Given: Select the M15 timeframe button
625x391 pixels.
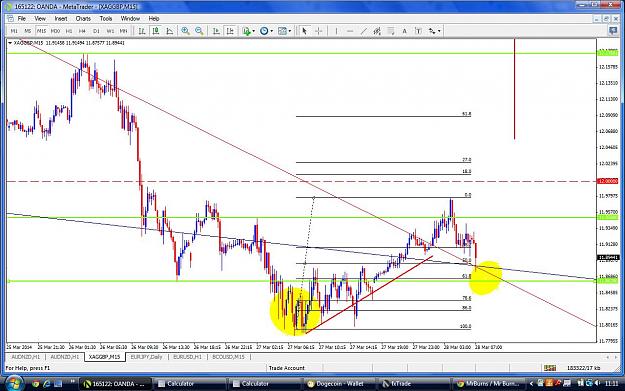Looking at the screenshot, I should click(41, 31).
